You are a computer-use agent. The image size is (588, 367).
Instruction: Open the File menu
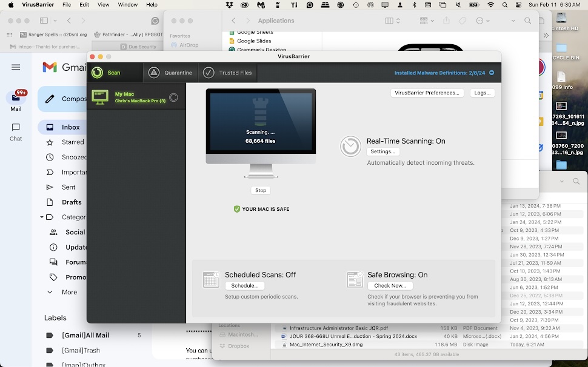67,4
